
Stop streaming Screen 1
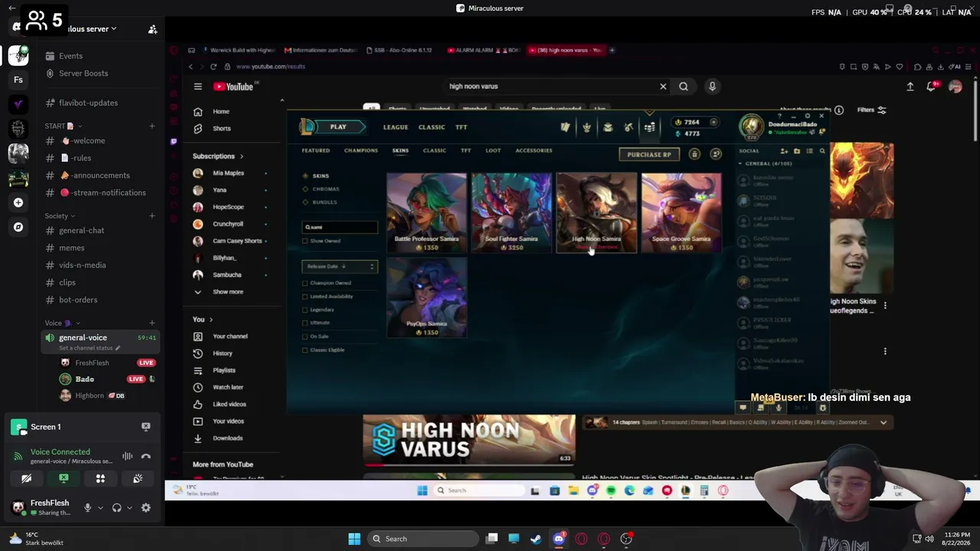pyautogui.click(x=145, y=426)
